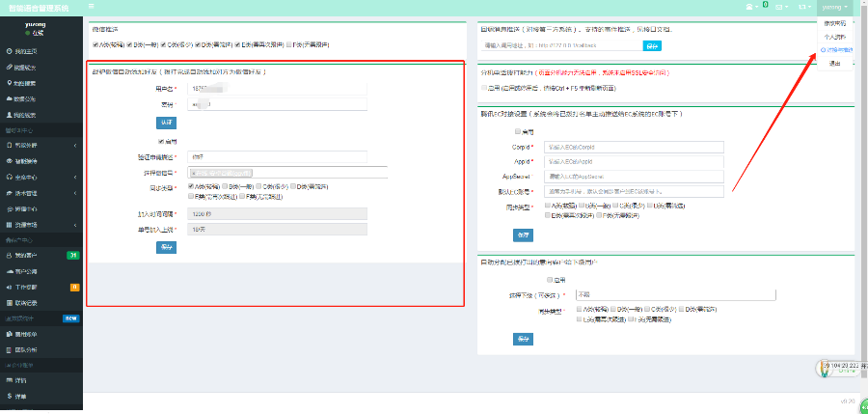Open 联系记录 in the sidebar
This screenshot has height=414, width=868.
(x=41, y=303)
